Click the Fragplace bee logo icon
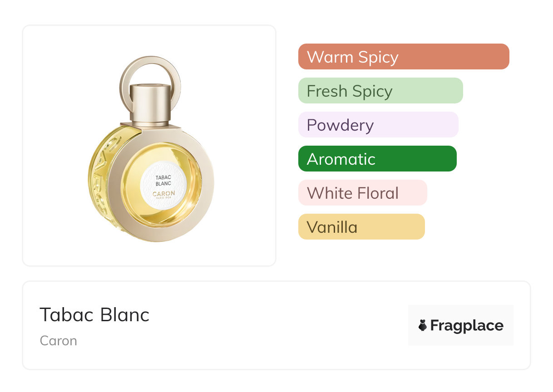This screenshot has width=553, height=392. 423,325
